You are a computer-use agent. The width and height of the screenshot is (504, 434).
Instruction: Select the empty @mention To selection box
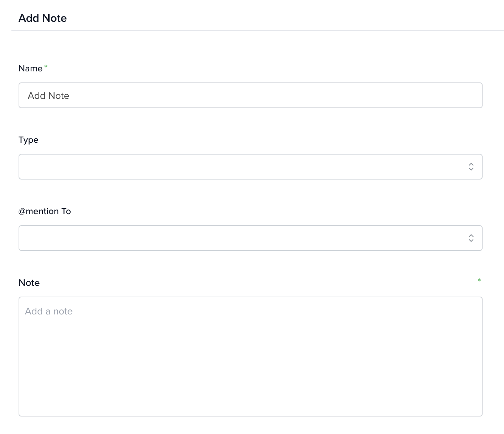tap(243, 238)
